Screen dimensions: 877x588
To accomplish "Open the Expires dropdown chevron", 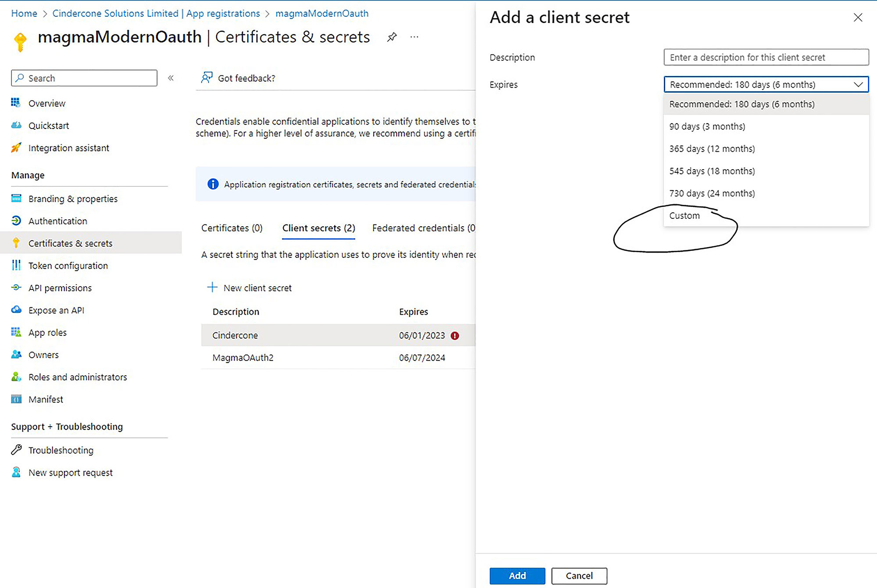I will 858,85.
